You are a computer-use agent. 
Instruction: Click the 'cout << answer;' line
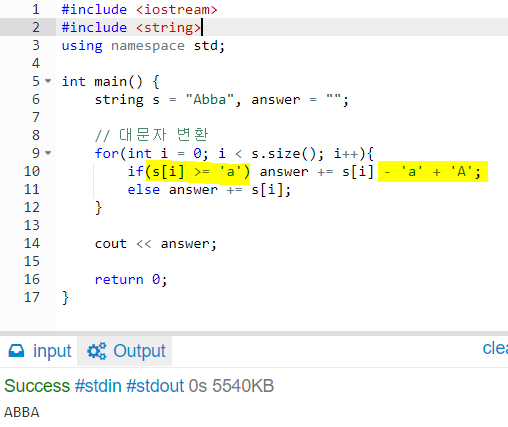pyautogui.click(x=156, y=244)
